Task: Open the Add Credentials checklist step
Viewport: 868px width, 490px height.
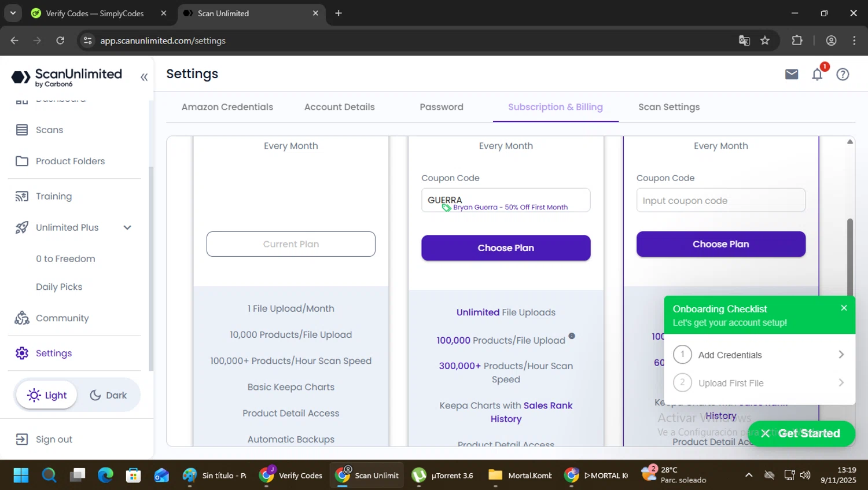Action: 760,355
